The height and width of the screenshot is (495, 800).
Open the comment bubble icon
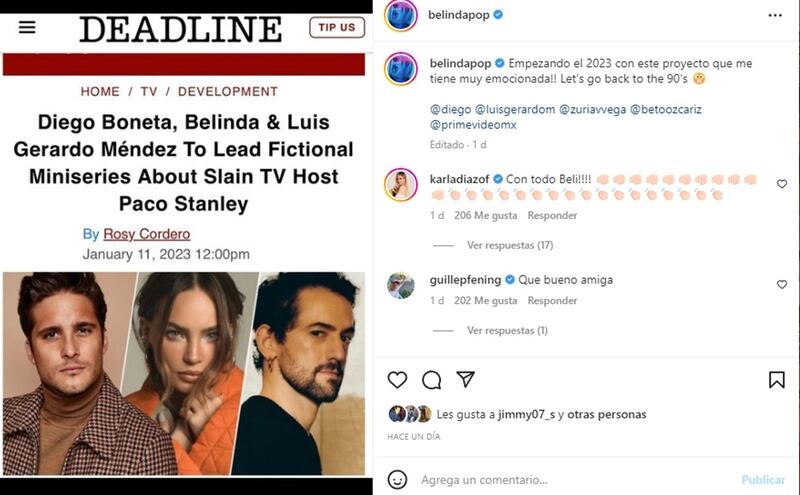432,380
